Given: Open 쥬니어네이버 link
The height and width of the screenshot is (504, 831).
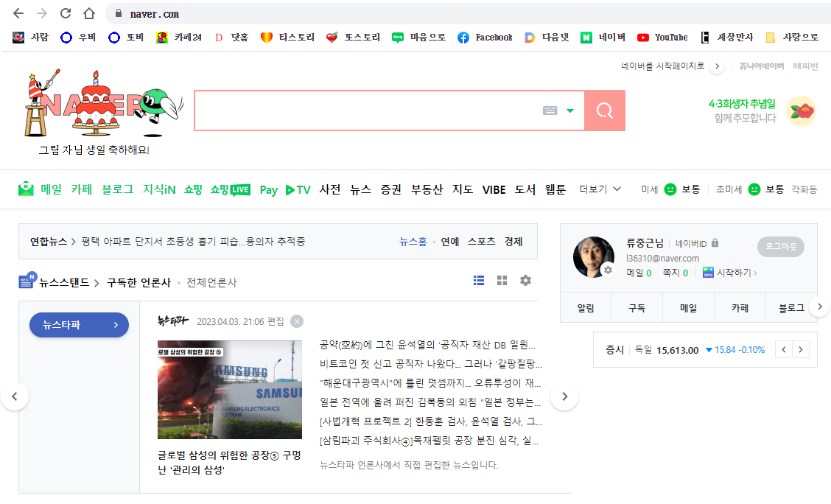Looking at the screenshot, I should (761, 66).
